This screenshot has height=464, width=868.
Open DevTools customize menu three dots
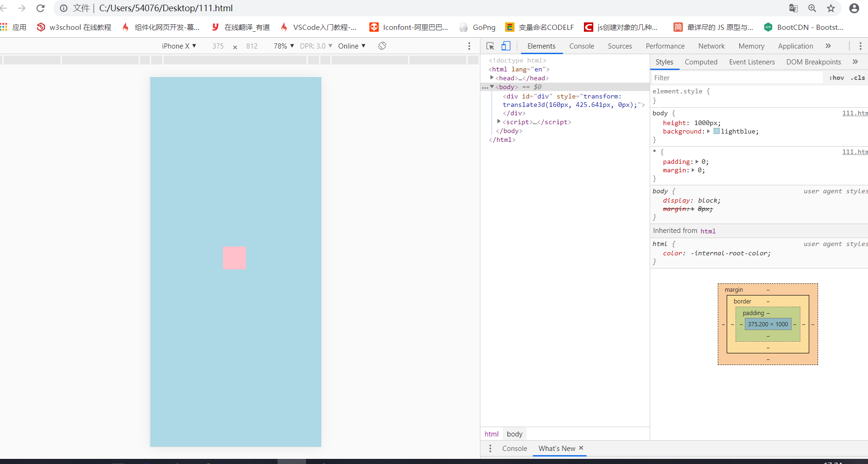(x=861, y=46)
